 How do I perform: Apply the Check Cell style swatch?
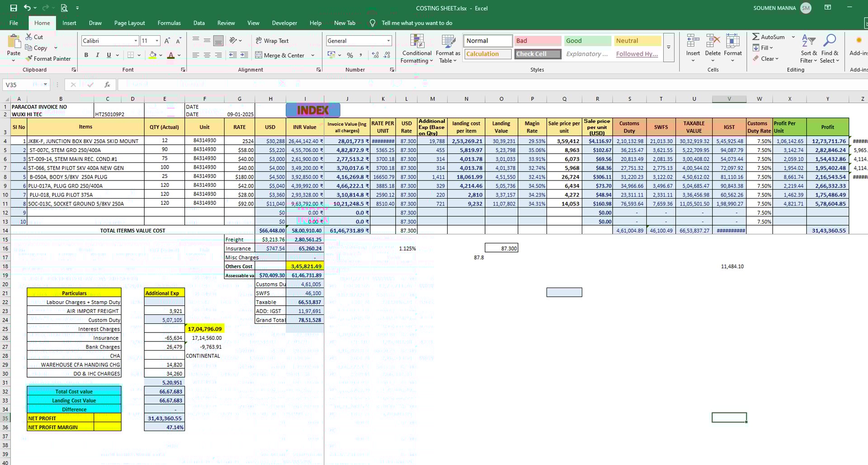pyautogui.click(x=538, y=54)
